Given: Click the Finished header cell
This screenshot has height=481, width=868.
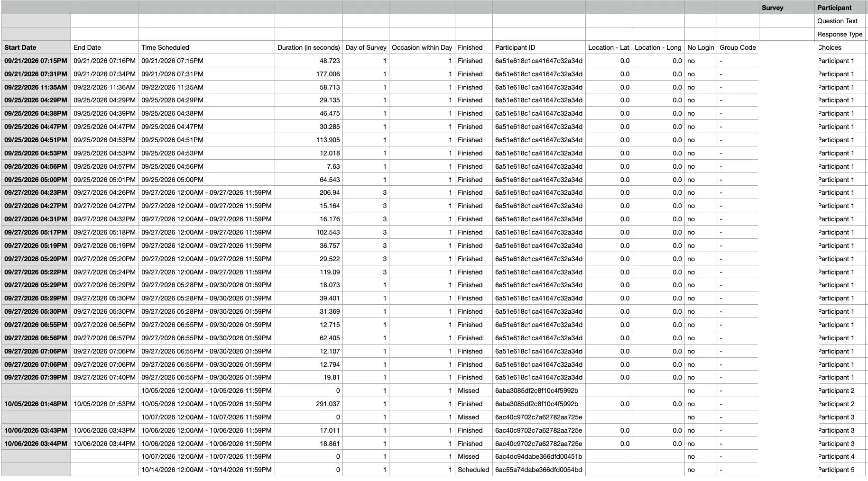Looking at the screenshot, I should coord(474,47).
